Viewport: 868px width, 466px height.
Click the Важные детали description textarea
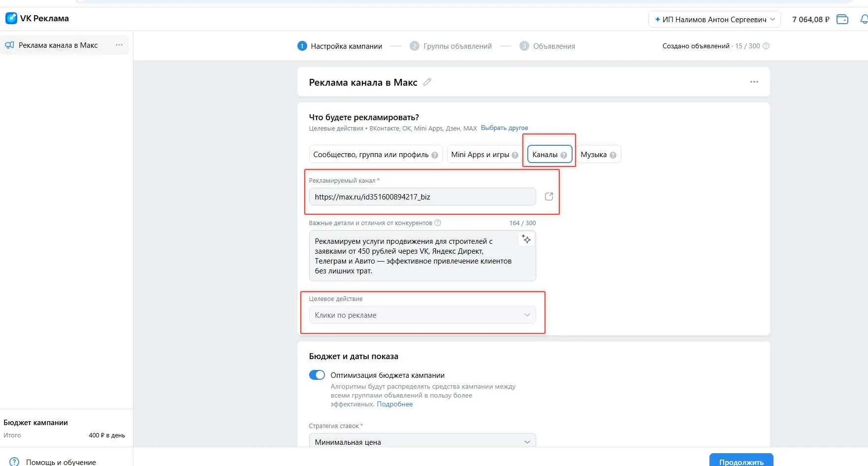422,256
